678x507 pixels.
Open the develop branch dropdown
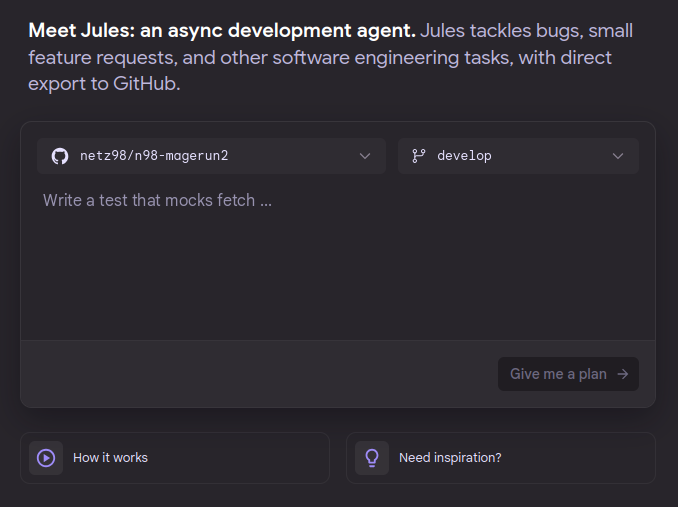tap(518, 156)
